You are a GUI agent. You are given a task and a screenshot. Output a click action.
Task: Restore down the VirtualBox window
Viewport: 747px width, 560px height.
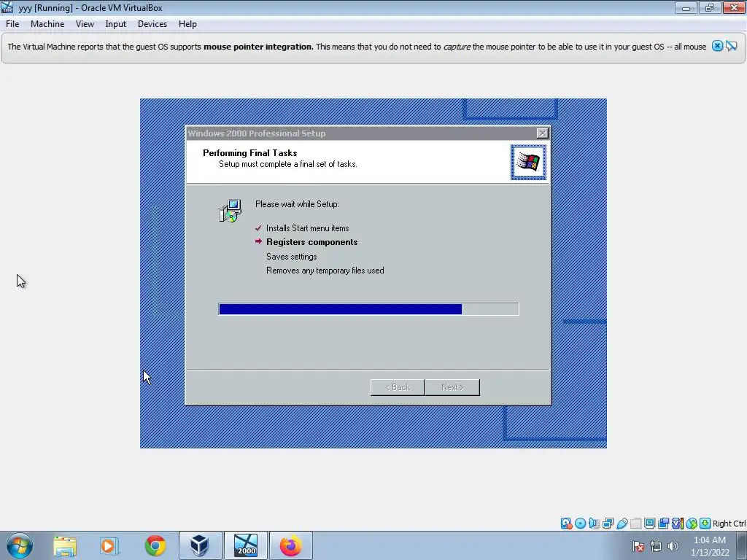[710, 7]
